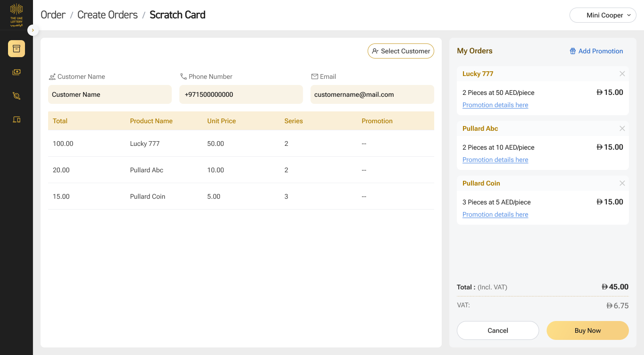Focus the Email input field
The image size is (644, 355).
click(x=372, y=94)
